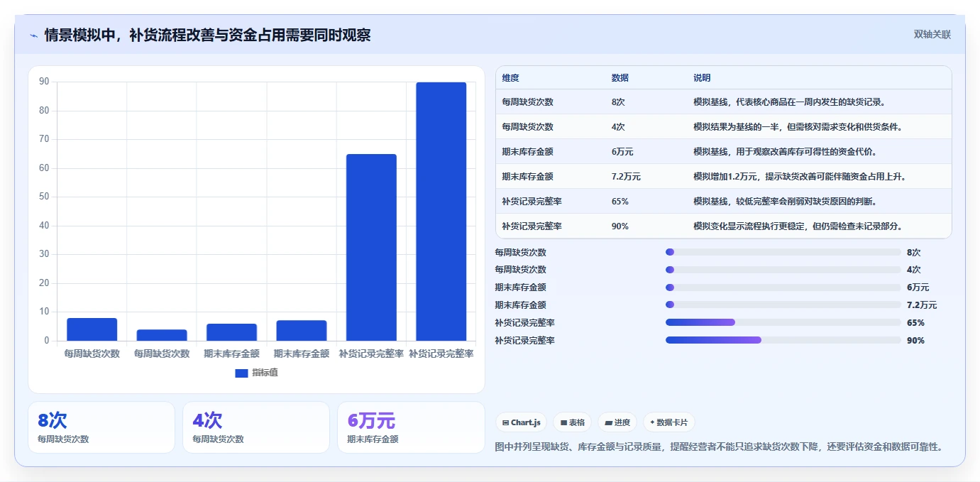Click the footer summary beginning 图中并列呈现缺货

719,447
